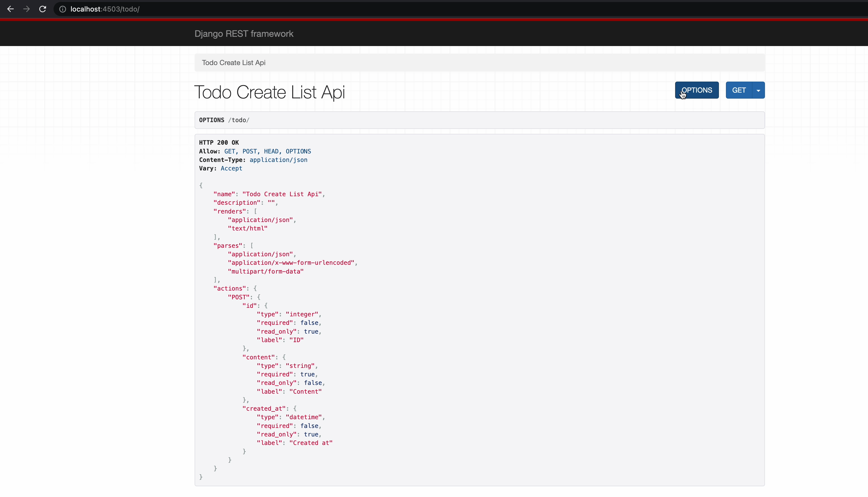Screen dimensions: 868x497
Task: Reload the page with the refresh icon
Action: tap(42, 9)
